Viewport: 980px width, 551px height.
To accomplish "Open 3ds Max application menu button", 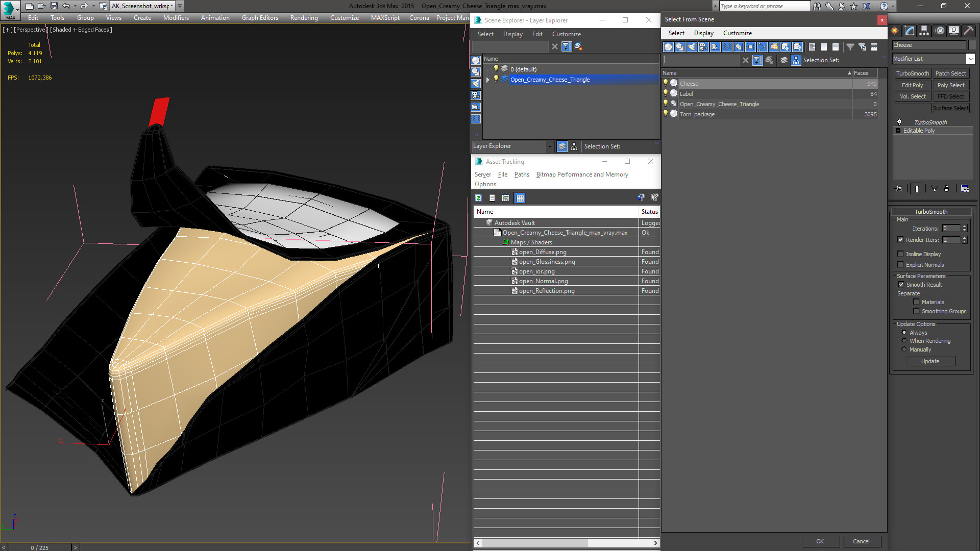I will (10, 9).
